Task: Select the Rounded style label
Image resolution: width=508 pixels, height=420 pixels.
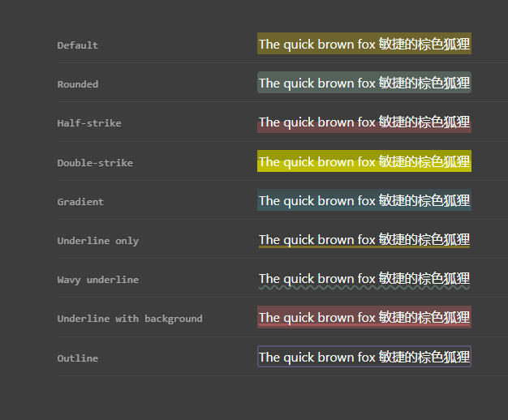Action: [x=78, y=84]
